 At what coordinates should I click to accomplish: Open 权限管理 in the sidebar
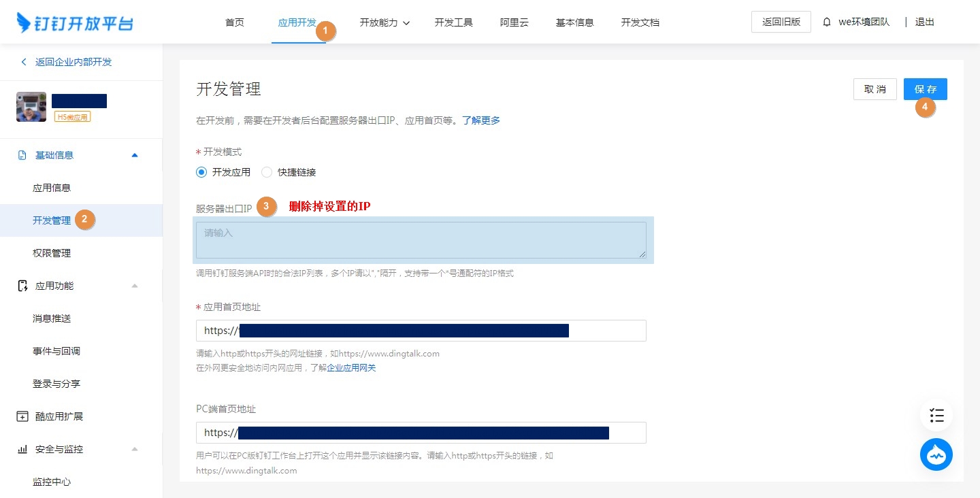point(52,253)
